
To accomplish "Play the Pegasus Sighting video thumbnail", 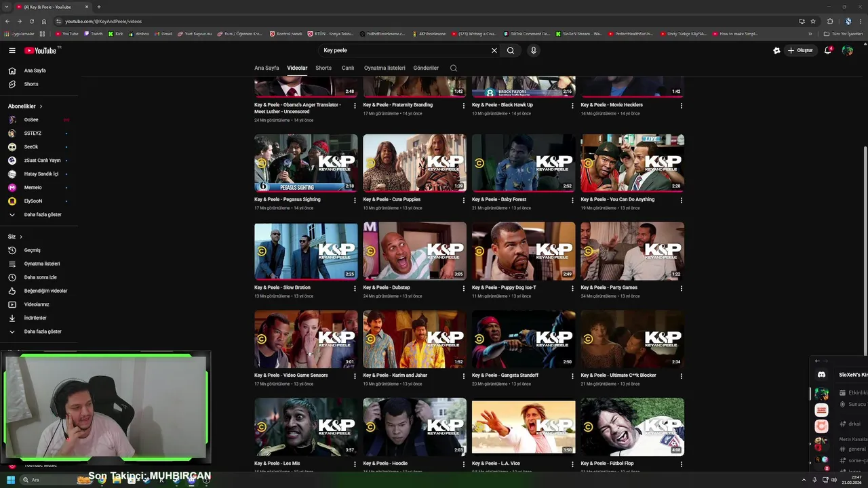I will pyautogui.click(x=306, y=163).
